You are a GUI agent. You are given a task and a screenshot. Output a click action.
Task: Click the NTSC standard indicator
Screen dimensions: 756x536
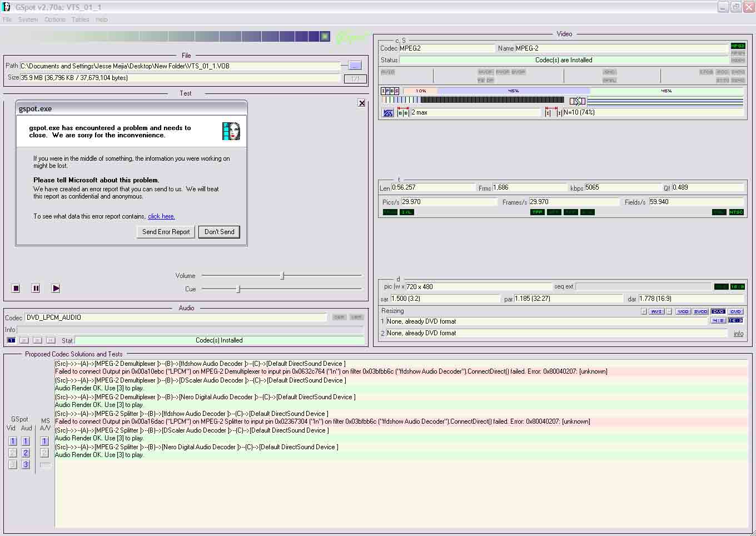pos(736,212)
